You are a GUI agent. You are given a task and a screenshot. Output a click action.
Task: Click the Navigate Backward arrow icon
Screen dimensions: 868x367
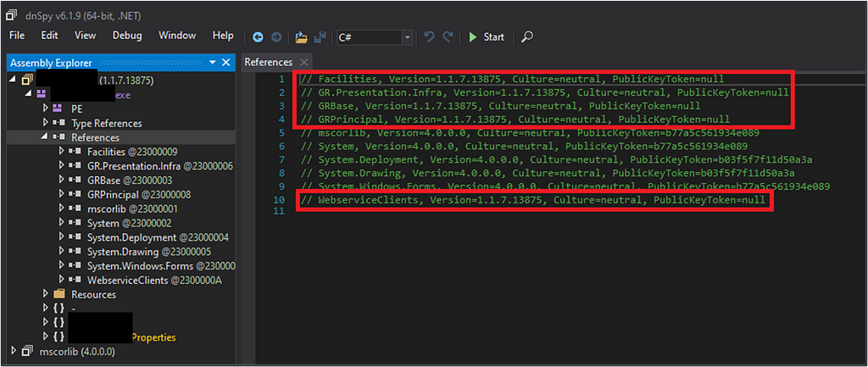click(x=258, y=37)
